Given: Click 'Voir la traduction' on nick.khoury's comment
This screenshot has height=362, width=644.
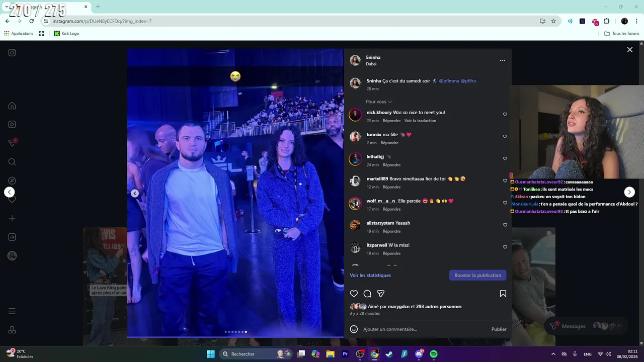Looking at the screenshot, I should click(x=420, y=121).
